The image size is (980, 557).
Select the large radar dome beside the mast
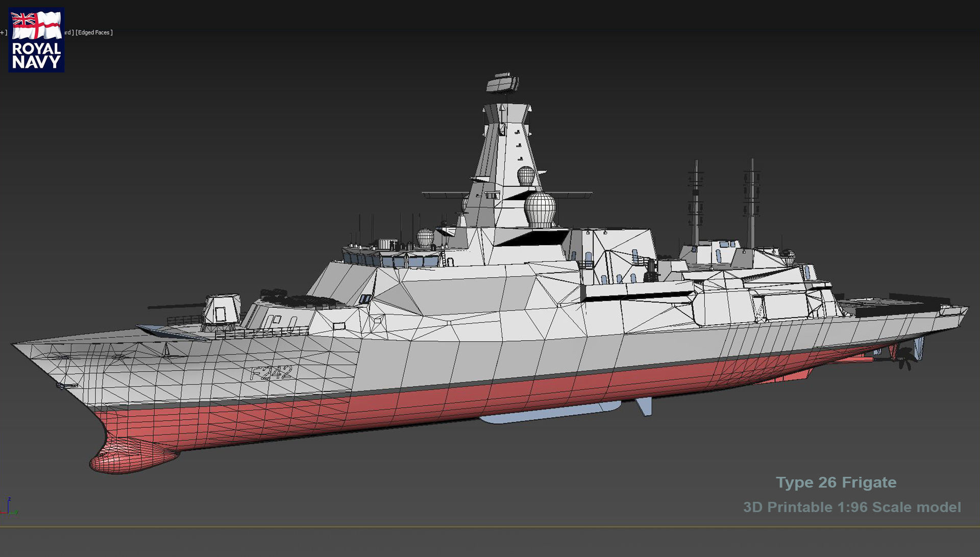point(540,209)
